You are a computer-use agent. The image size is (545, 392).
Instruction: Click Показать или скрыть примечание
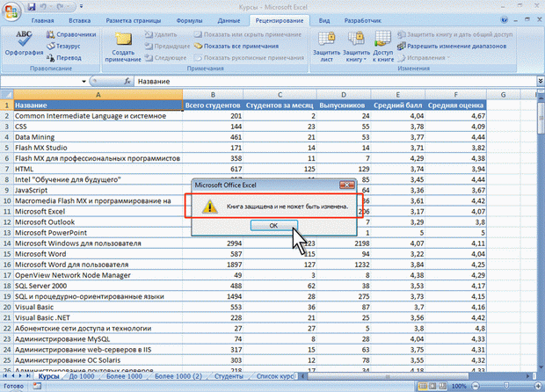pyautogui.click(x=248, y=34)
